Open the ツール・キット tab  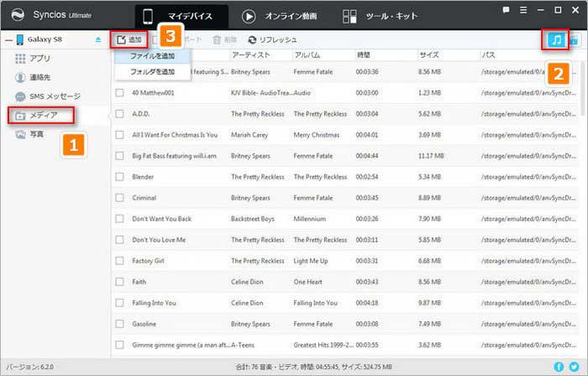click(x=380, y=16)
